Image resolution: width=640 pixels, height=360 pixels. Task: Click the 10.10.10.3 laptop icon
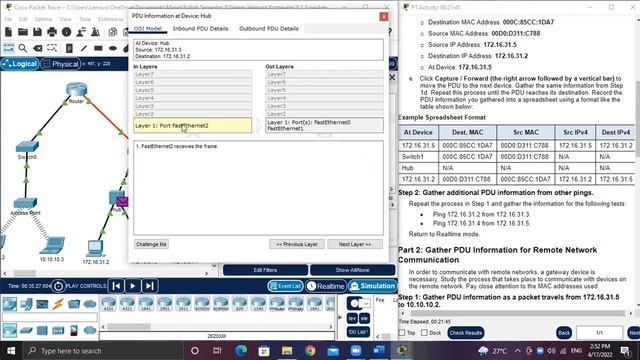coord(52,246)
